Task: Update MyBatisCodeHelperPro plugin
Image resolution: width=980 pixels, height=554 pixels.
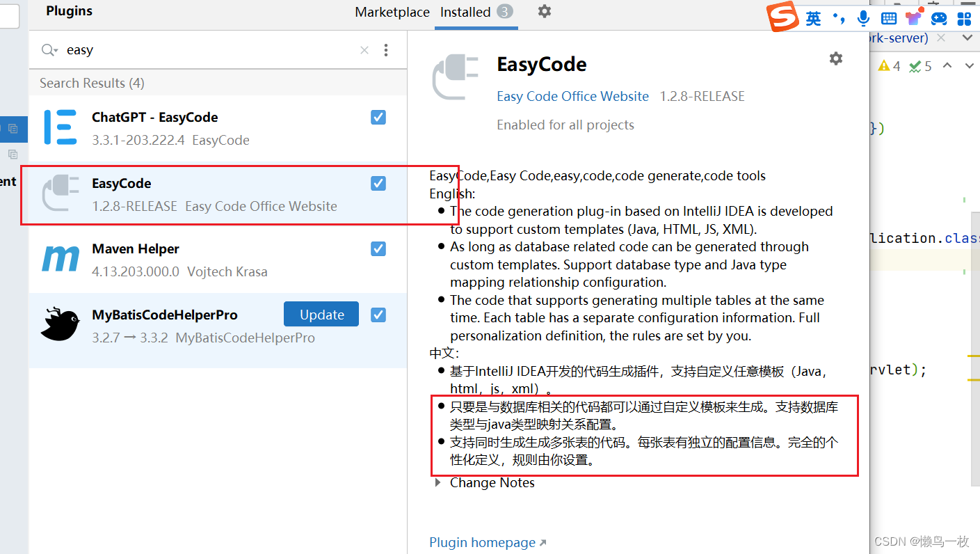Action: (321, 315)
